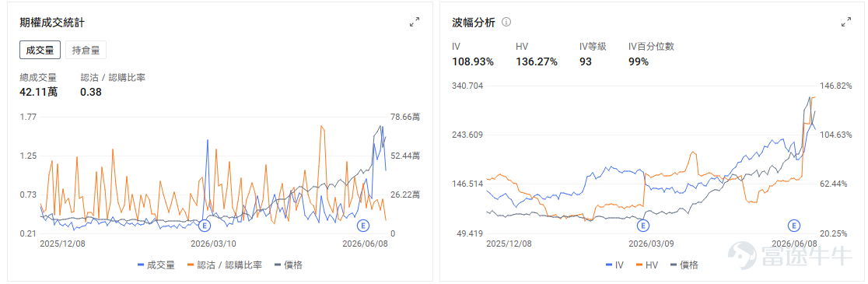The height and width of the screenshot is (284, 868).
Task: Click the 20.25% axis label
Action: pos(833,233)
